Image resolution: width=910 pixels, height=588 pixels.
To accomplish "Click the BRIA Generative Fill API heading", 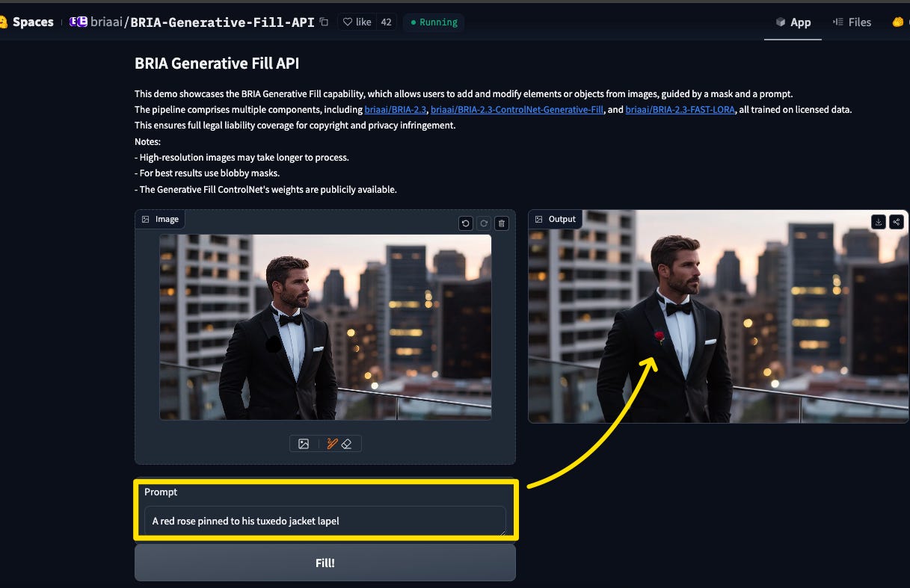I will coord(217,64).
